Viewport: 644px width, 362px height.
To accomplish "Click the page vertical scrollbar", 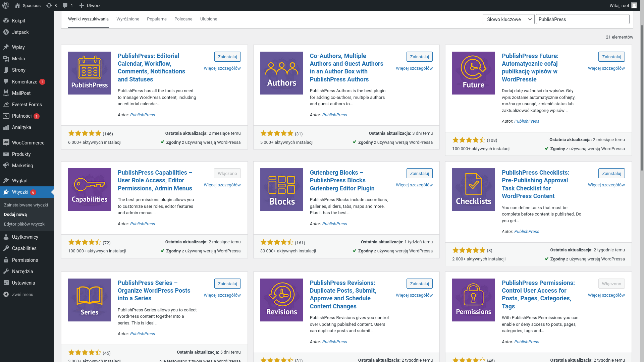I will (642, 97).
